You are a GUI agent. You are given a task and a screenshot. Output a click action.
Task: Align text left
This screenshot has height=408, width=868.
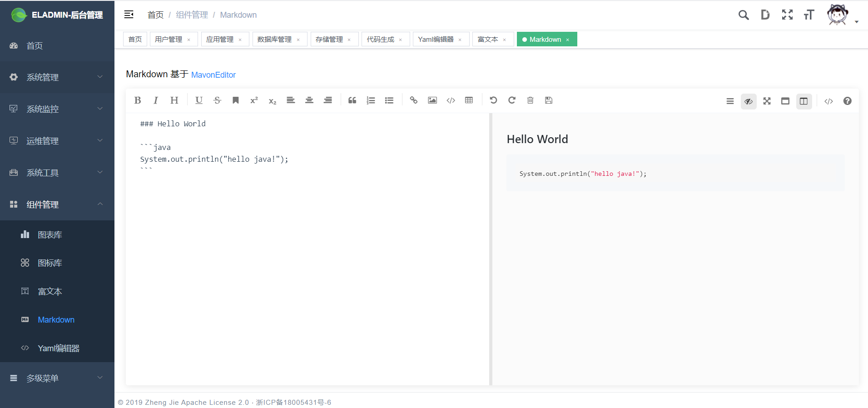point(291,100)
